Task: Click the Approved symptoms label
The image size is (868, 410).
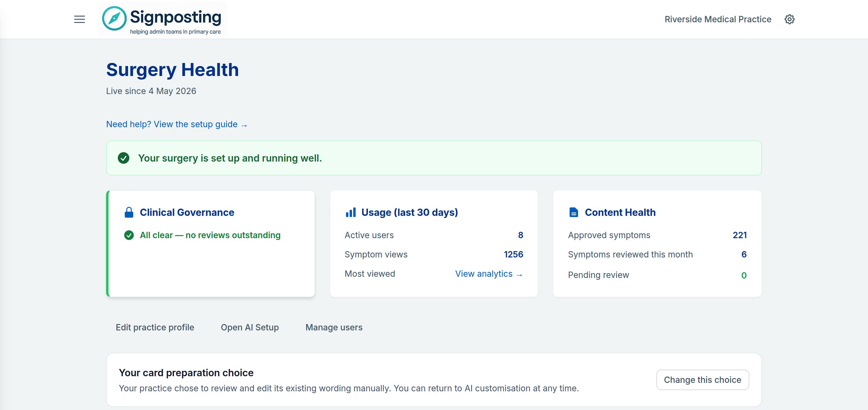Action: click(x=609, y=235)
